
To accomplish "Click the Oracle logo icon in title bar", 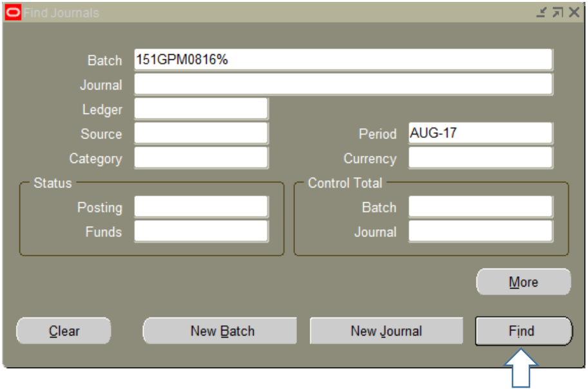I will pos(12,12).
